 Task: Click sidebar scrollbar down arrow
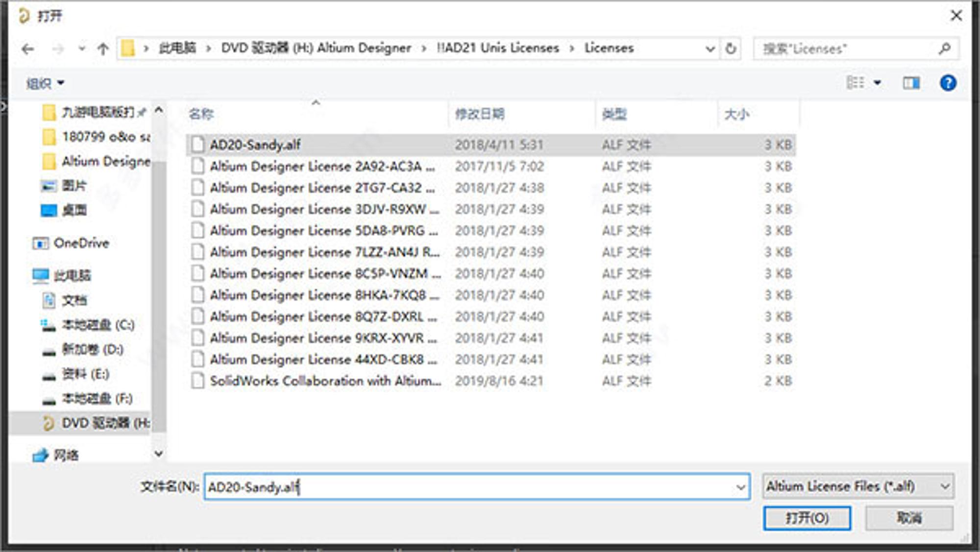point(159,454)
